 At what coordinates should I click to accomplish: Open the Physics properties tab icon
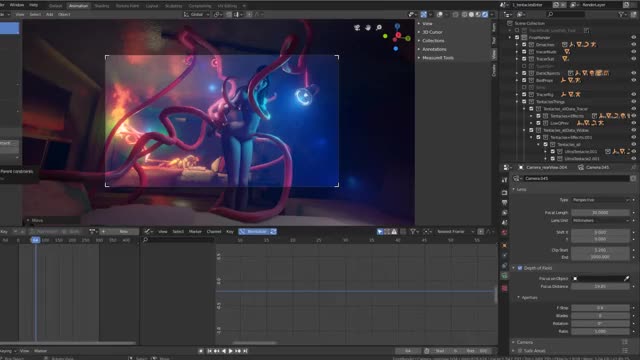pos(504,256)
